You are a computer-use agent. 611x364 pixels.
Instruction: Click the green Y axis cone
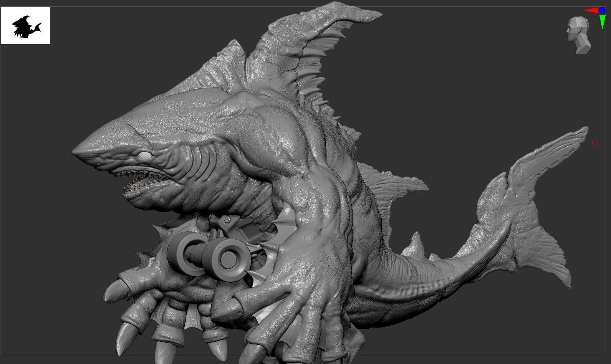602,22
